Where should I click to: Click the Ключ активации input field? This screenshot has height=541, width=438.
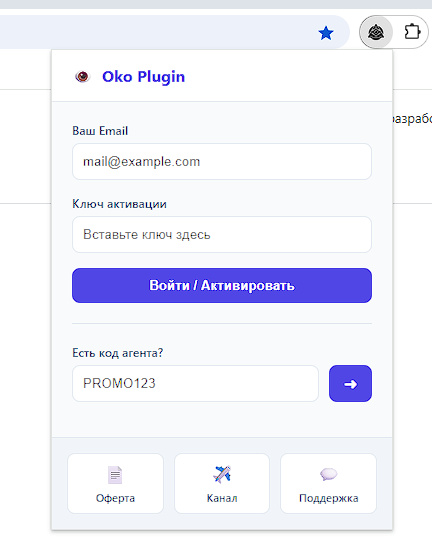tap(222, 235)
